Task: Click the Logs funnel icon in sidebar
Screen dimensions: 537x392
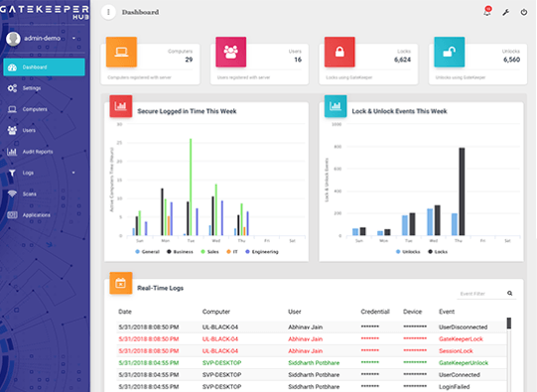Action: [12, 173]
